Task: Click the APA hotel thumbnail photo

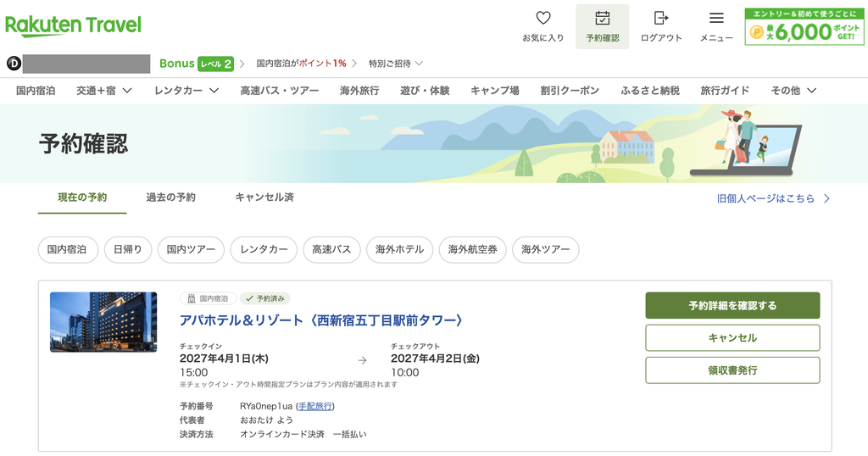Action: click(x=103, y=322)
